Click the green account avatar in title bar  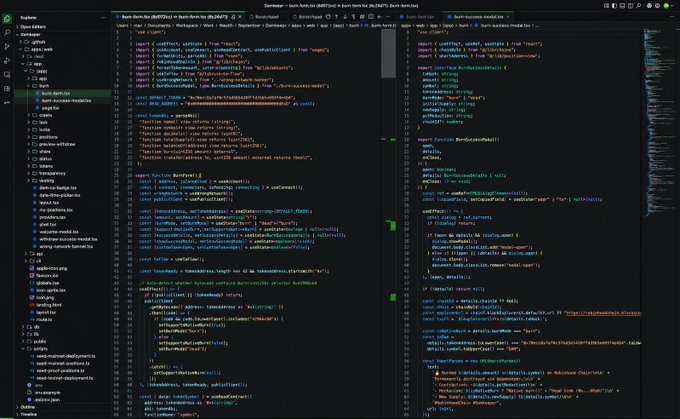click(x=666, y=6)
